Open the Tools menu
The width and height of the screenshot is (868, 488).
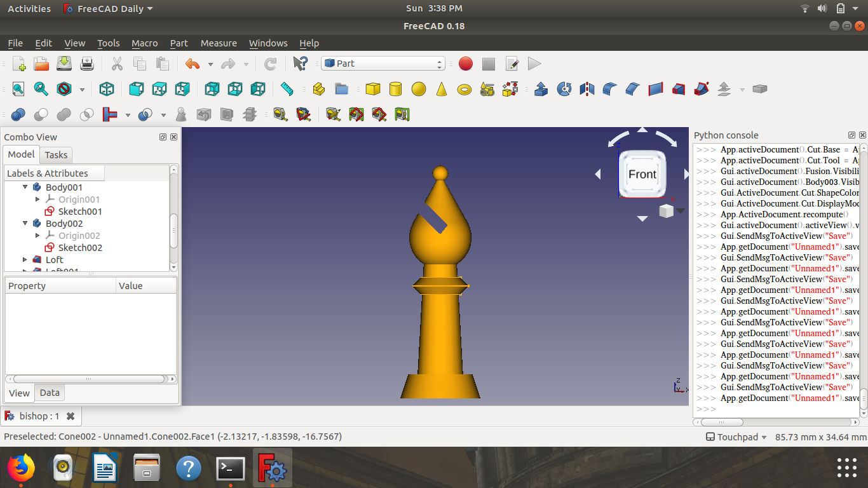[x=109, y=43]
